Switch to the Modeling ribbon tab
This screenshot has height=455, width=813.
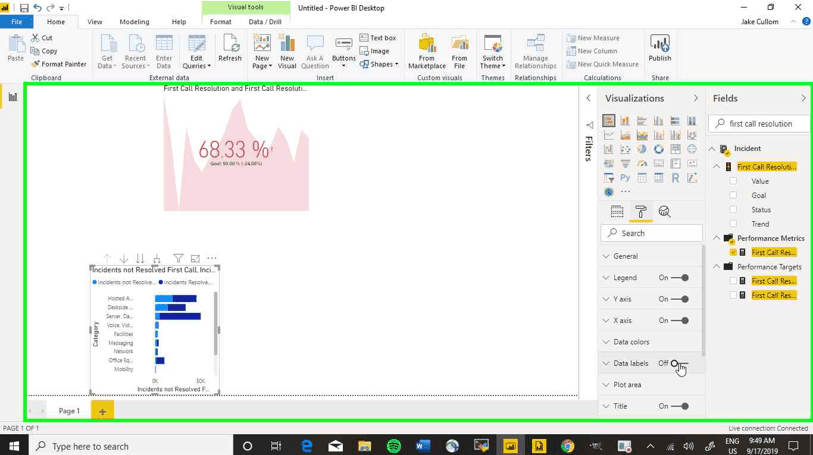[134, 22]
